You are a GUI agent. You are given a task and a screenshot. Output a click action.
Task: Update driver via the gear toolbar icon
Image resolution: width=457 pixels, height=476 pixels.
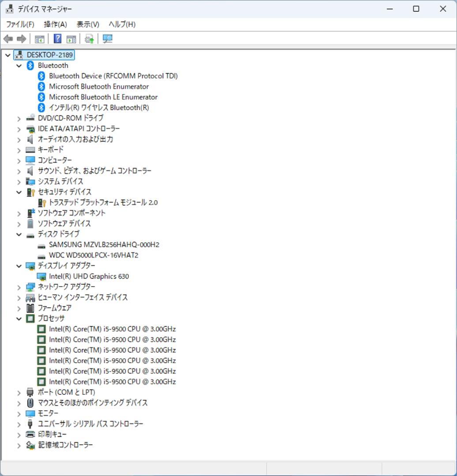coord(88,39)
